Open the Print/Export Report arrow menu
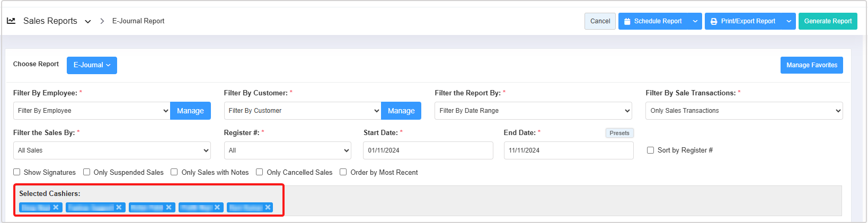Image resolution: width=868 pixels, height=223 pixels. coord(789,21)
